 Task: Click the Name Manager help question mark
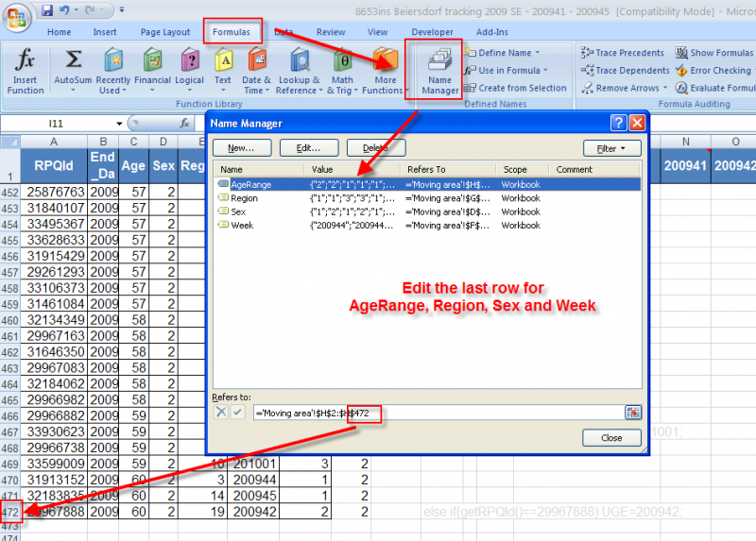tap(618, 123)
